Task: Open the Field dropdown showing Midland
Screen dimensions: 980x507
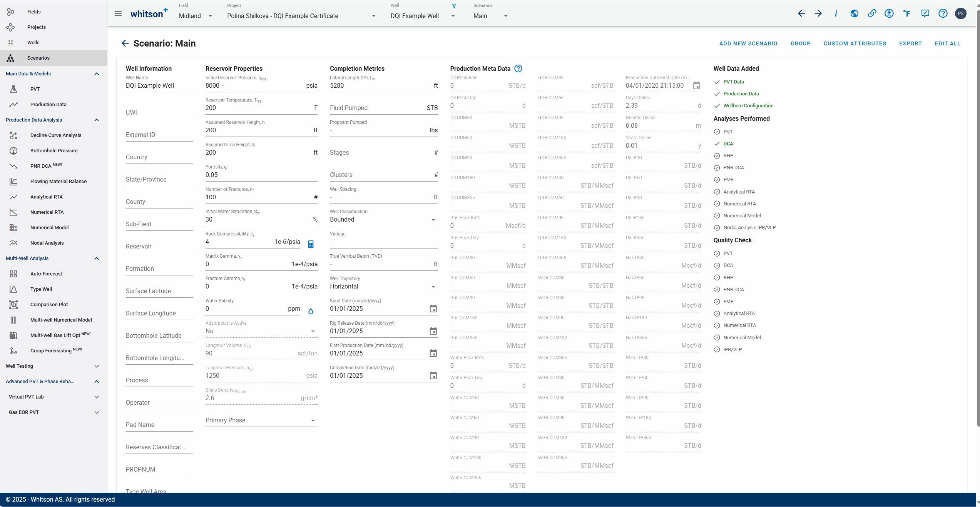Action: [x=196, y=16]
